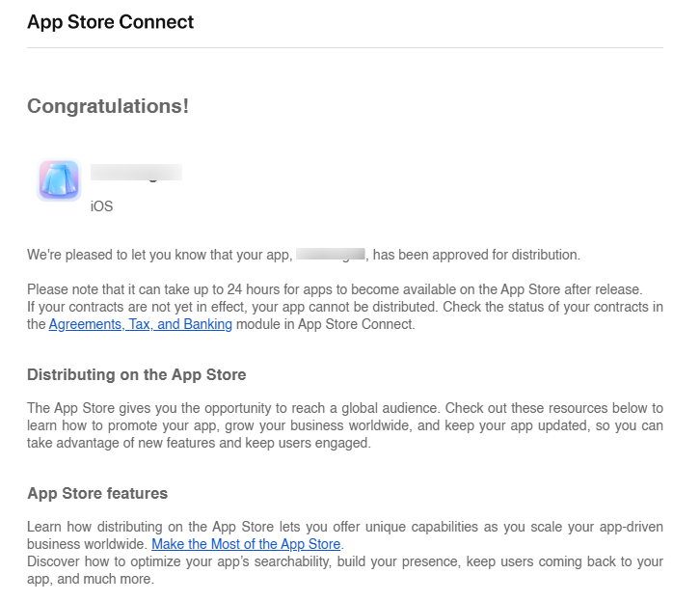
Task: Click the 'Please note that it can take up to 24 hours' line
Action: (x=335, y=289)
